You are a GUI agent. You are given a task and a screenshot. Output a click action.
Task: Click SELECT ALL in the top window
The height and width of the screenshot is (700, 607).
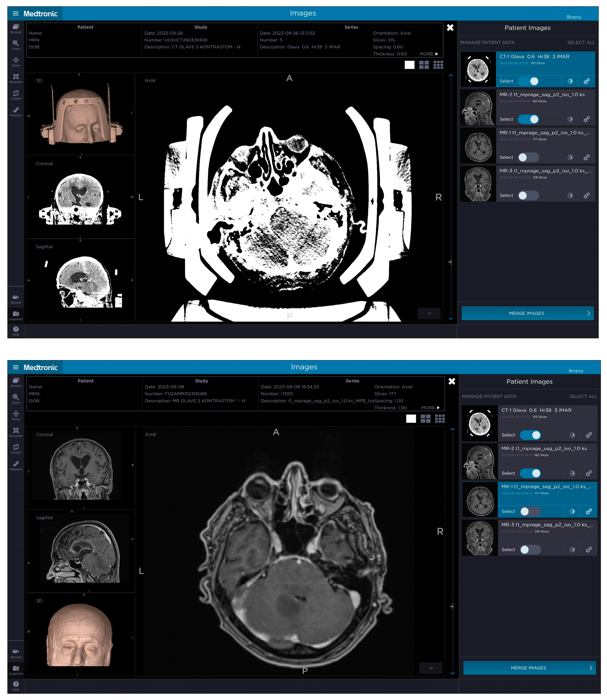click(581, 42)
